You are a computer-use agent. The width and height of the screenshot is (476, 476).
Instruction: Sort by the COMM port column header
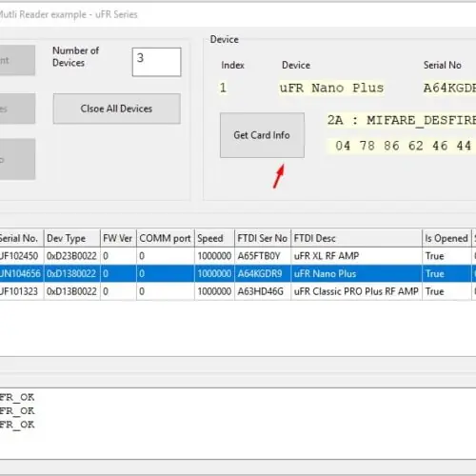click(166, 238)
